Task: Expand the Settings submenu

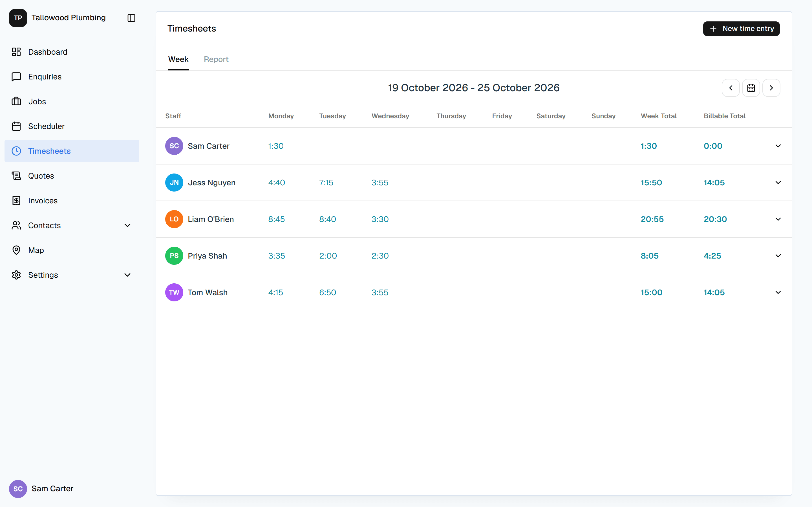Action: point(127,275)
